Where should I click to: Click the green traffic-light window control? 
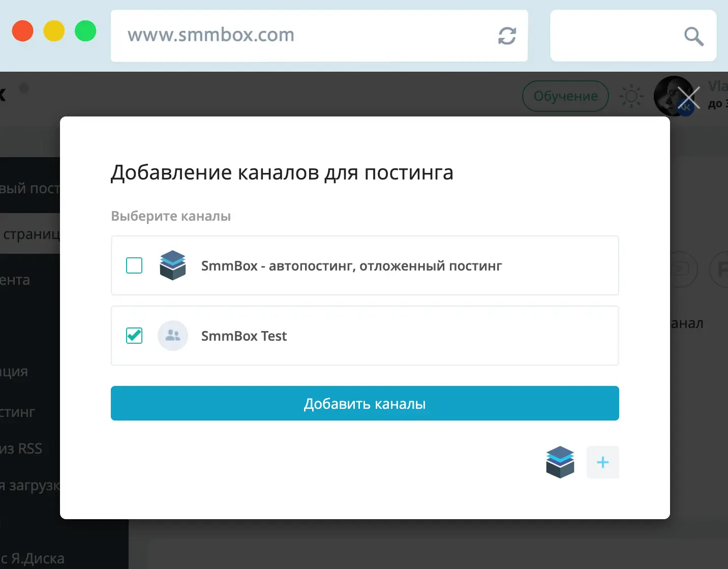85,31
